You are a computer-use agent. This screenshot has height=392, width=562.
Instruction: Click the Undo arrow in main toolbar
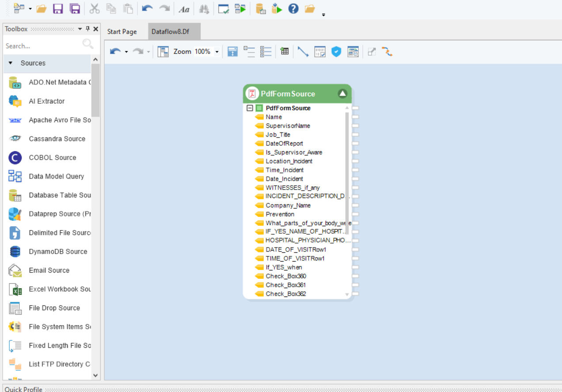click(x=147, y=8)
